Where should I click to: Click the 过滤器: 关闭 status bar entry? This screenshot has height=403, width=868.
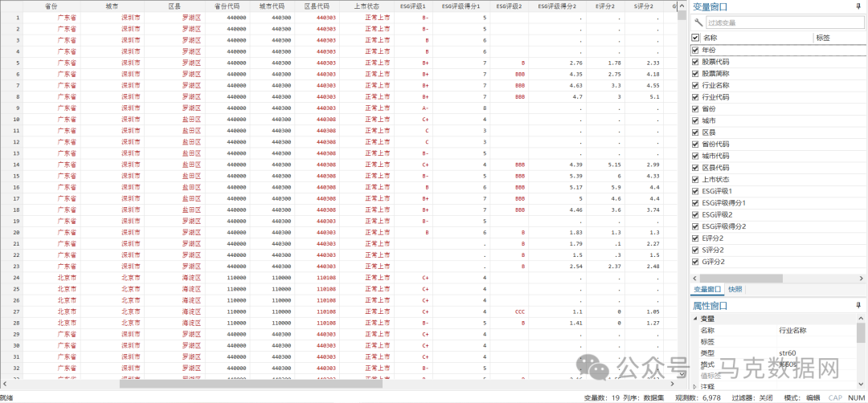[751, 397]
